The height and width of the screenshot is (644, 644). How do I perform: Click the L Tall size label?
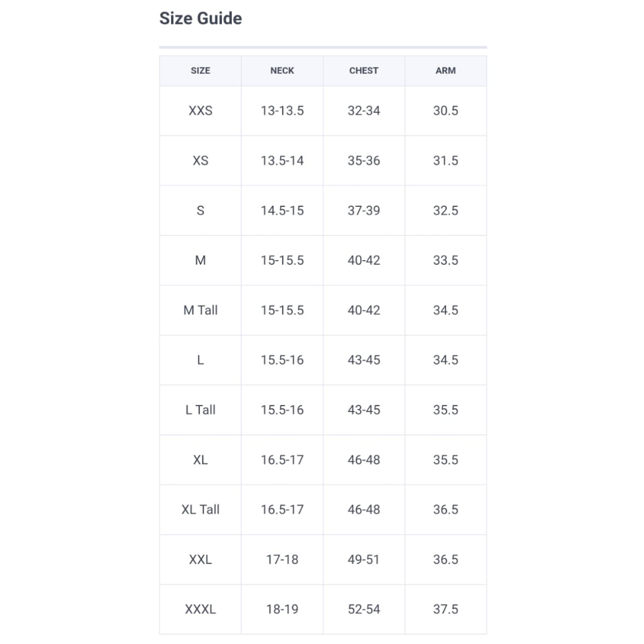click(x=200, y=410)
